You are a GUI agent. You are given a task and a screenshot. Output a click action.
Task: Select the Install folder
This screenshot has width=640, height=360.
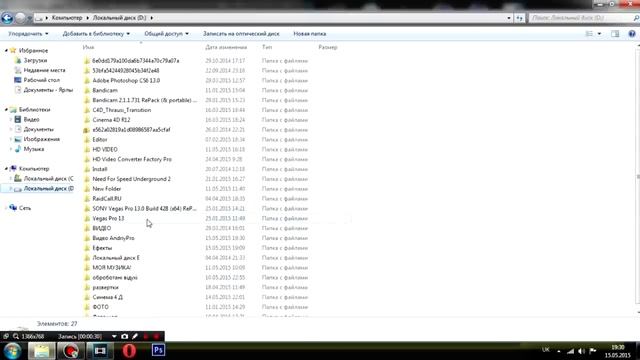pos(100,169)
